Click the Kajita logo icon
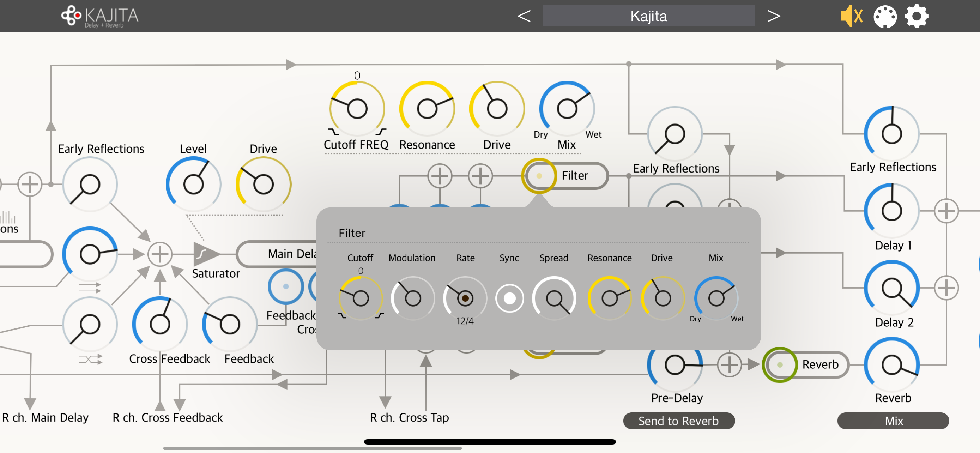 [x=71, y=16]
